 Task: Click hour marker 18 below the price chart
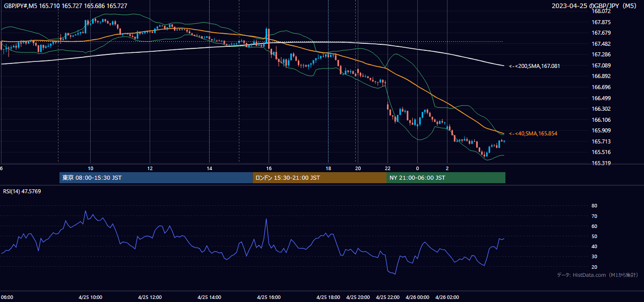pyautogui.click(x=328, y=168)
